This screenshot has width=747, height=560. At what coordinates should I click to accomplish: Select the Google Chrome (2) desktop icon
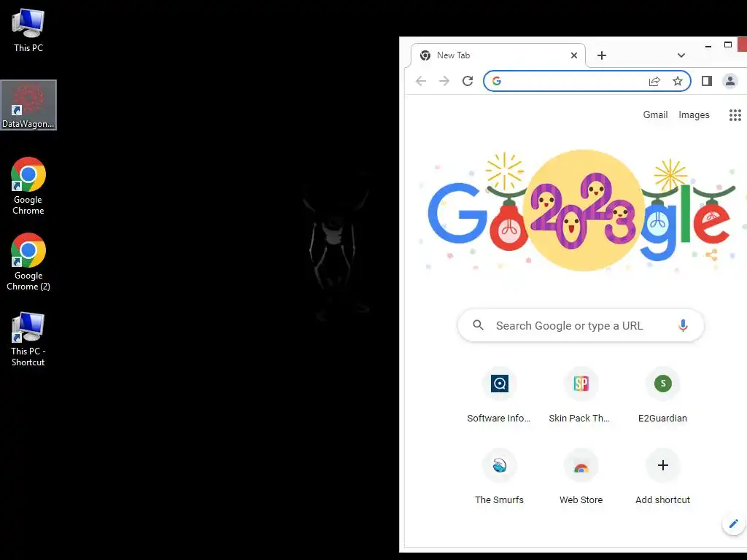tap(28, 262)
